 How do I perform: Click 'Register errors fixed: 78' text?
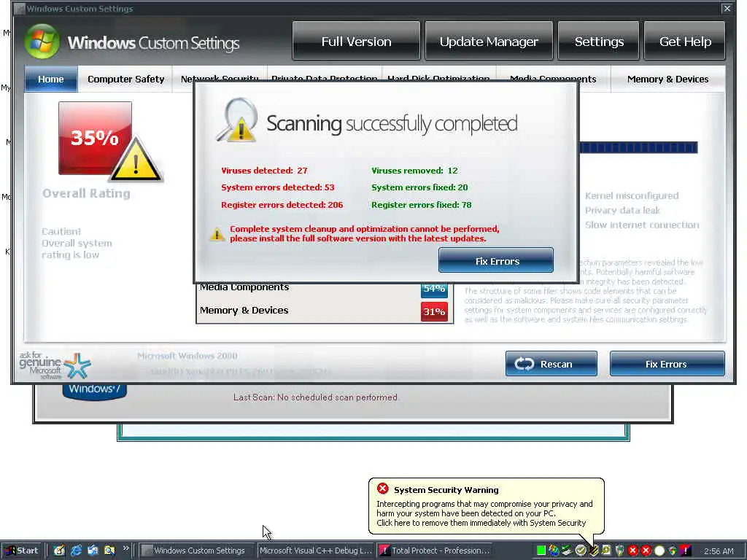pyautogui.click(x=422, y=205)
